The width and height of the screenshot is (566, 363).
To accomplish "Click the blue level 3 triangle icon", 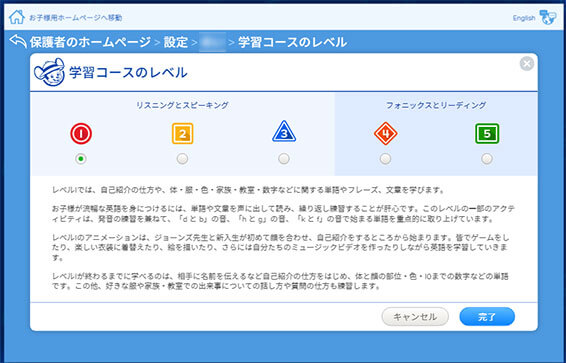I will tap(284, 131).
